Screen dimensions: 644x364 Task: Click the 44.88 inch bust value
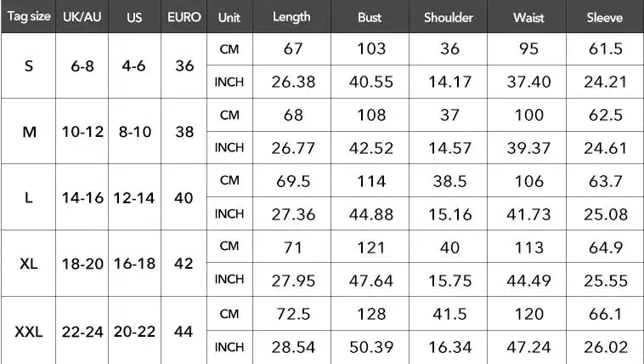[371, 213]
